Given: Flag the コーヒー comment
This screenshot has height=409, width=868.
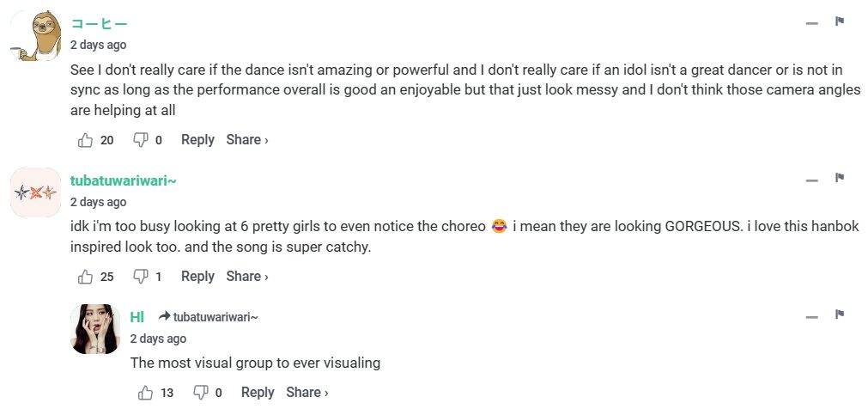Looking at the screenshot, I should (841, 21).
